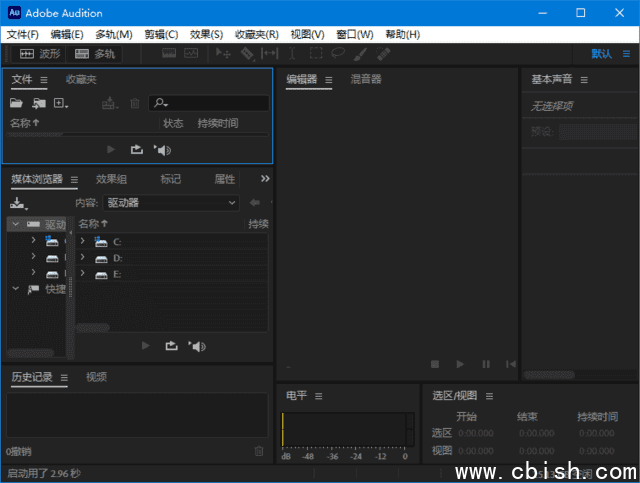This screenshot has height=483, width=640.
Task: Open 多轨(M) menu
Action: point(114,35)
